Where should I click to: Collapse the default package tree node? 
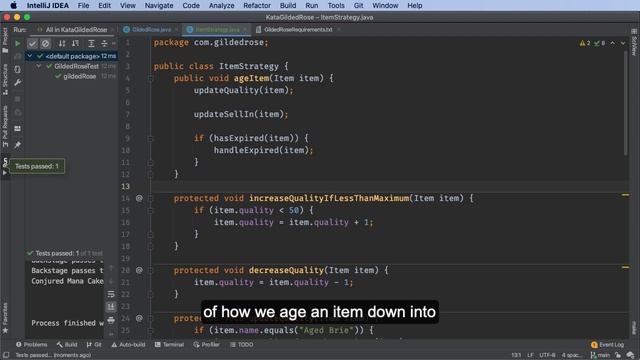(x=30, y=56)
